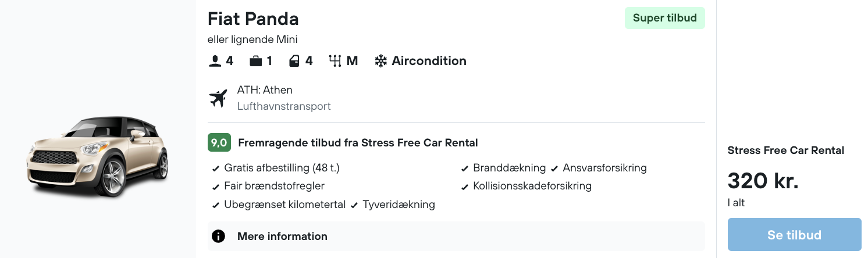Select the Fiat Panda car image
868x258 pixels.
click(98, 156)
